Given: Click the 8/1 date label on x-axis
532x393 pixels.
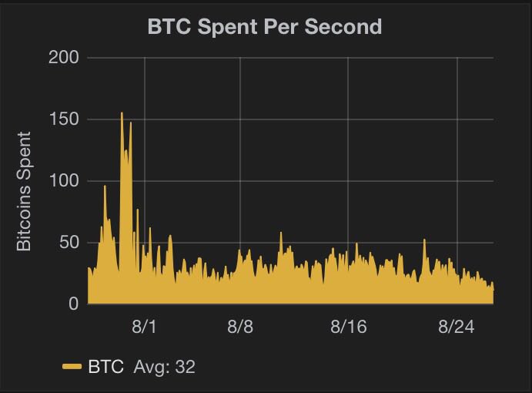Looking at the screenshot, I should click(x=145, y=326).
